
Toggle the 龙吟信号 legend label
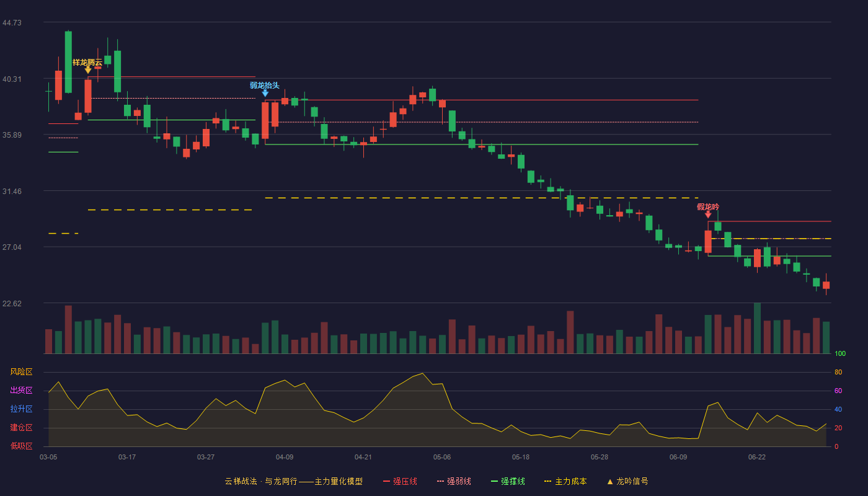(632, 481)
